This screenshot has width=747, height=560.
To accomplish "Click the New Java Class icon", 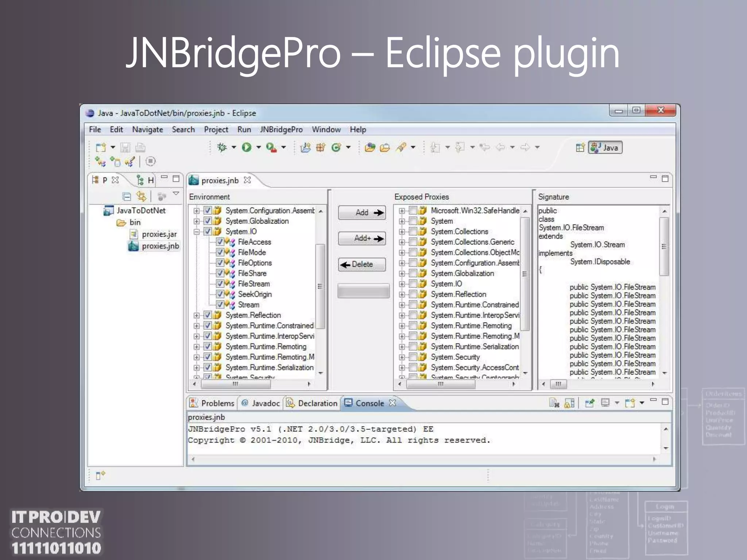I will (x=336, y=147).
